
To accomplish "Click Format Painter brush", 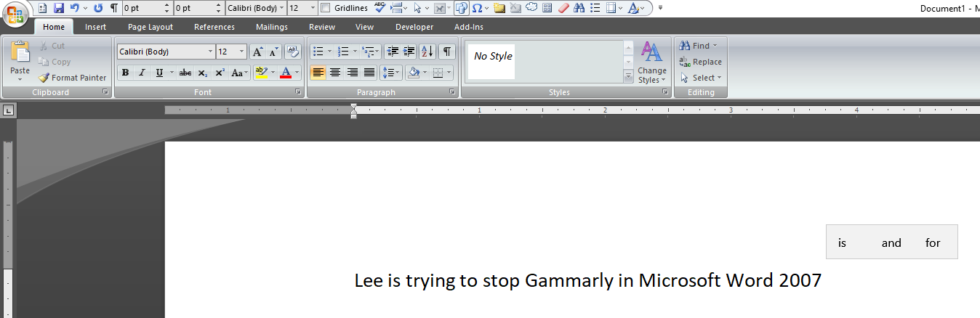I will pyautogui.click(x=73, y=78).
